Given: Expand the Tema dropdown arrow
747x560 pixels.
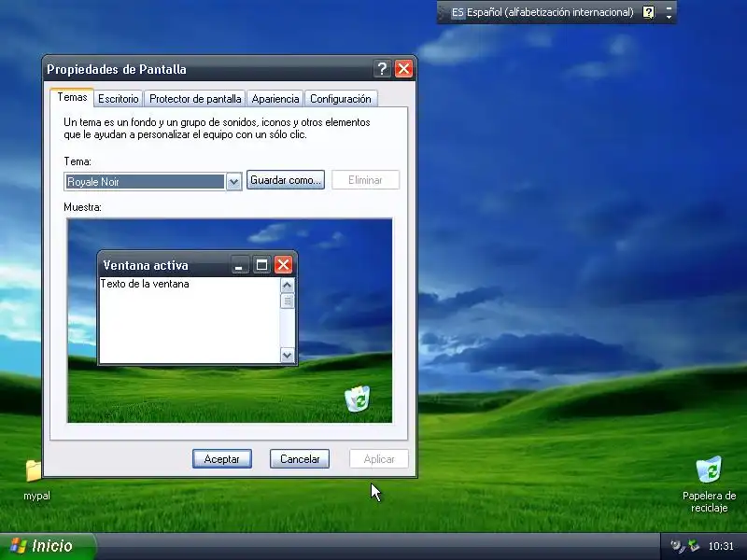Looking at the screenshot, I should point(233,182).
